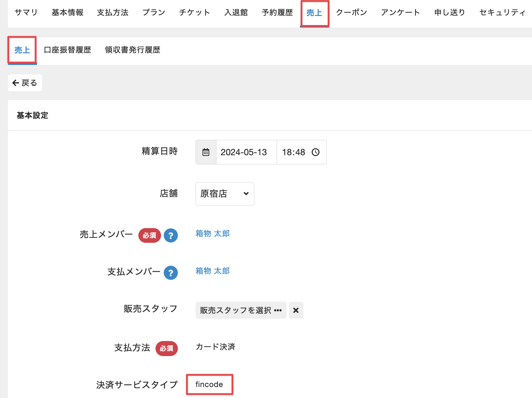
Task: Select the プラン tab
Action: 154,13
